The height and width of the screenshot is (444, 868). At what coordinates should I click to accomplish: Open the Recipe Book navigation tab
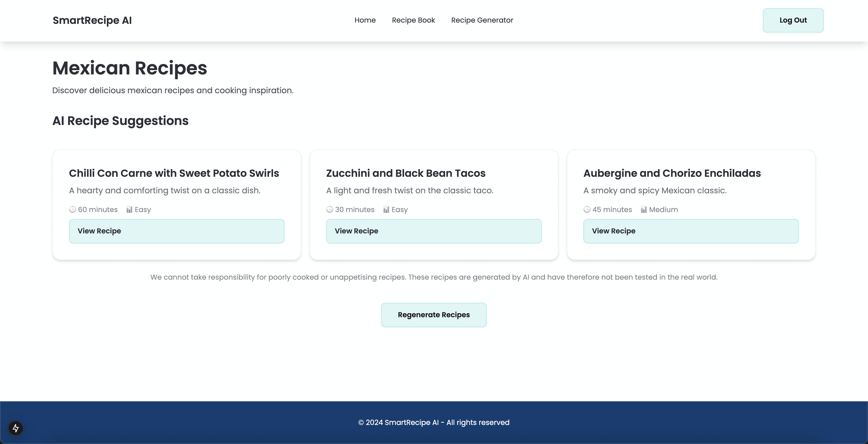414,20
